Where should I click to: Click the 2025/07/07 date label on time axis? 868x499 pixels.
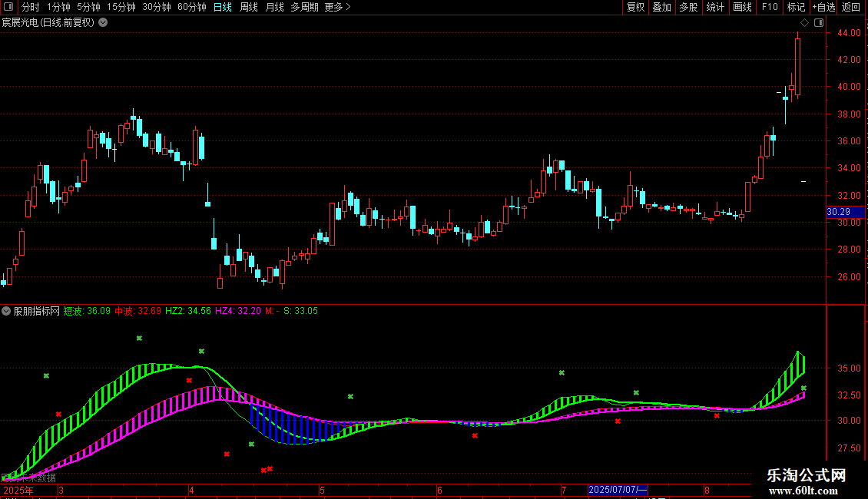(x=618, y=490)
